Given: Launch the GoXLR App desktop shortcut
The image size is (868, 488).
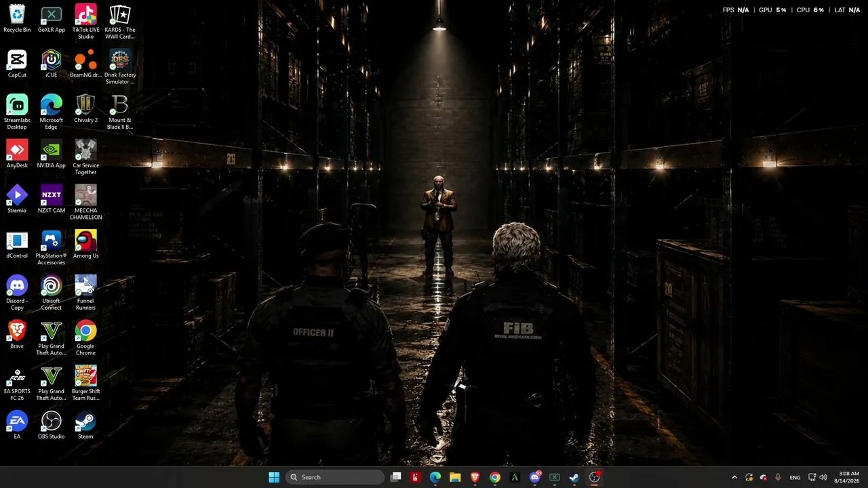Looking at the screenshot, I should (x=52, y=19).
